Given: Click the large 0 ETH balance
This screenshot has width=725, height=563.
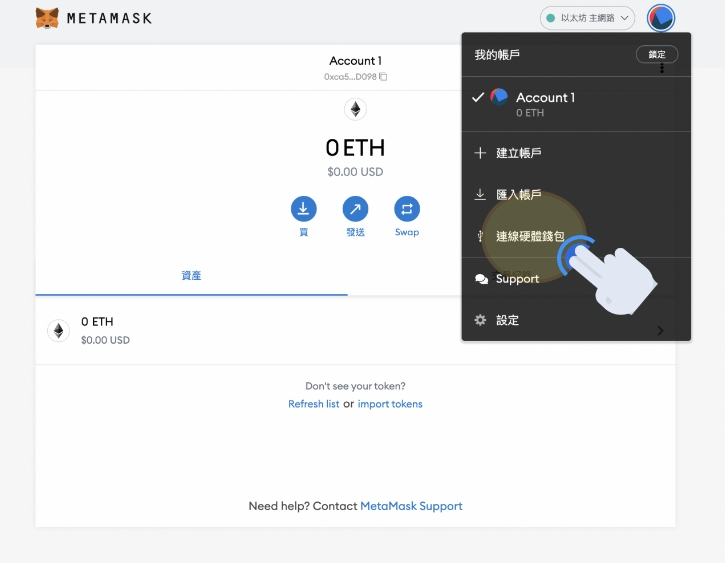Looking at the screenshot, I should click(x=355, y=148).
